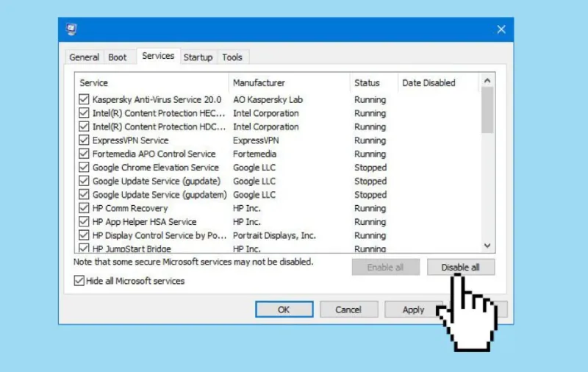Click Intel Corporation beside HEC service

(266, 113)
